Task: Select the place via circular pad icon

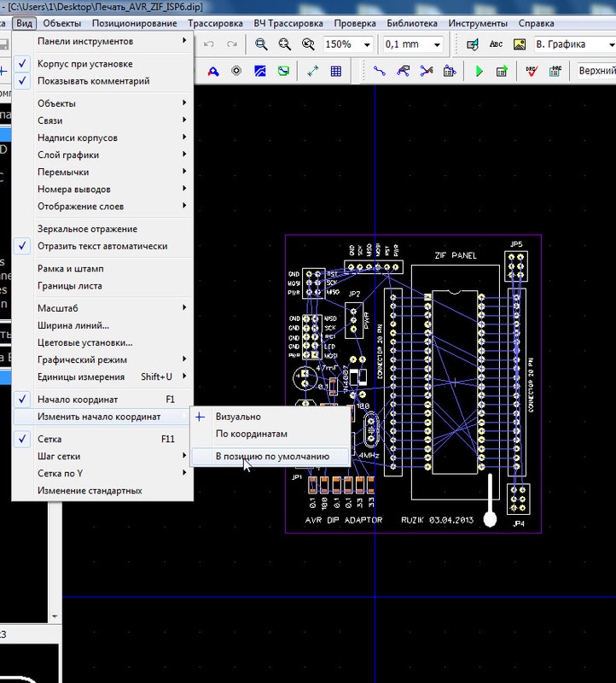Action: click(236, 71)
